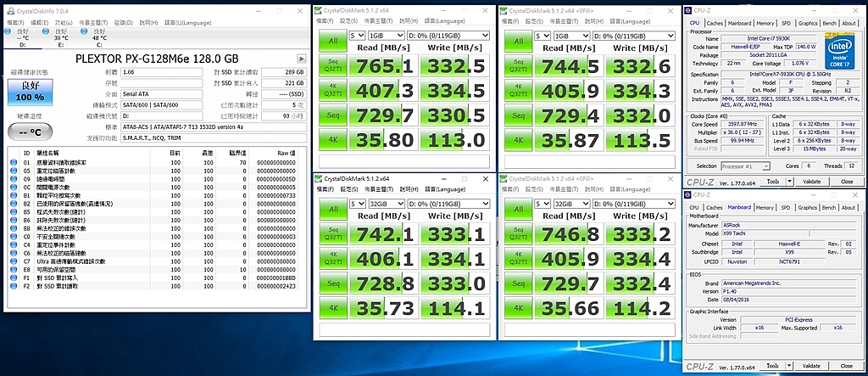
Task: Open drive D: dropdown in 1GiB 0Fill window
Action: tap(633, 36)
